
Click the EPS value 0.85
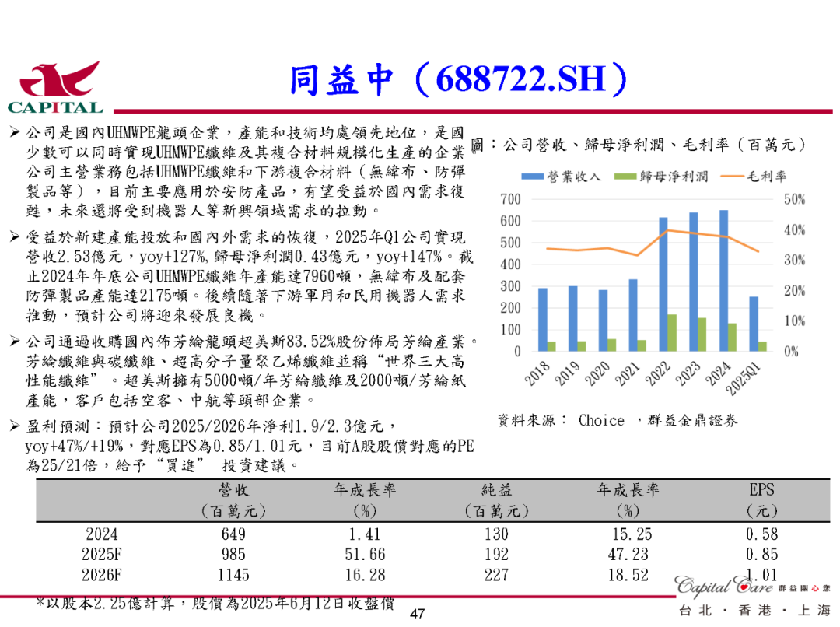coord(761,555)
